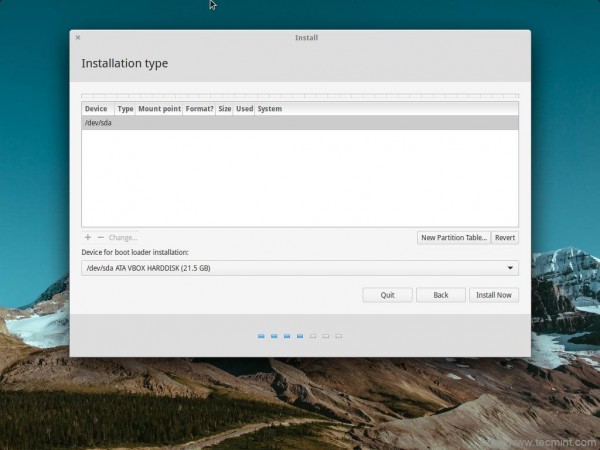Close the Install window
Viewport: 600px width, 450px height.
point(78,38)
